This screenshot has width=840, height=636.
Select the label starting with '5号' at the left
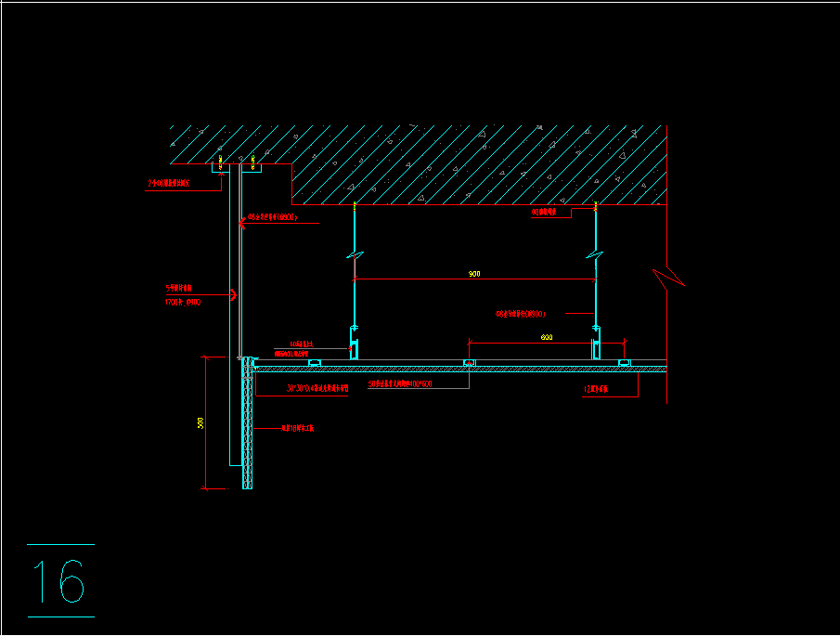click(x=179, y=288)
